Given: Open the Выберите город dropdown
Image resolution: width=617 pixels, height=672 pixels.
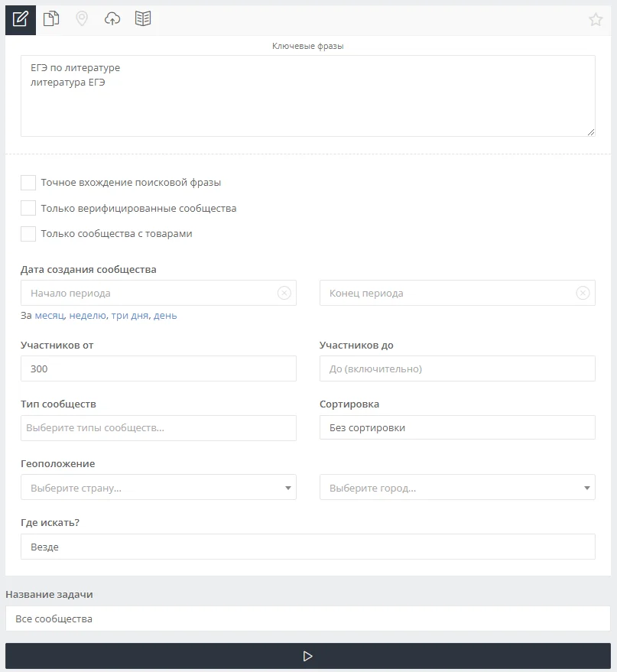Looking at the screenshot, I should tap(457, 487).
